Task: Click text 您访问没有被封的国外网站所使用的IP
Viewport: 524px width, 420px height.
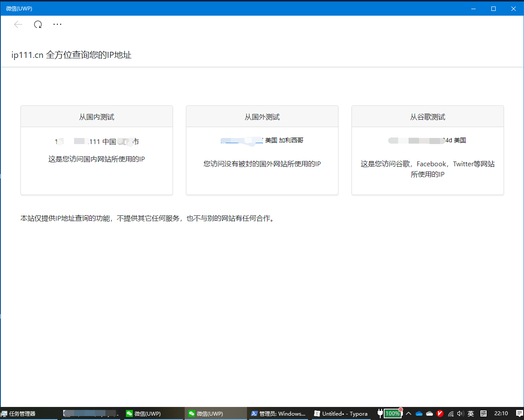Action: tap(262, 164)
